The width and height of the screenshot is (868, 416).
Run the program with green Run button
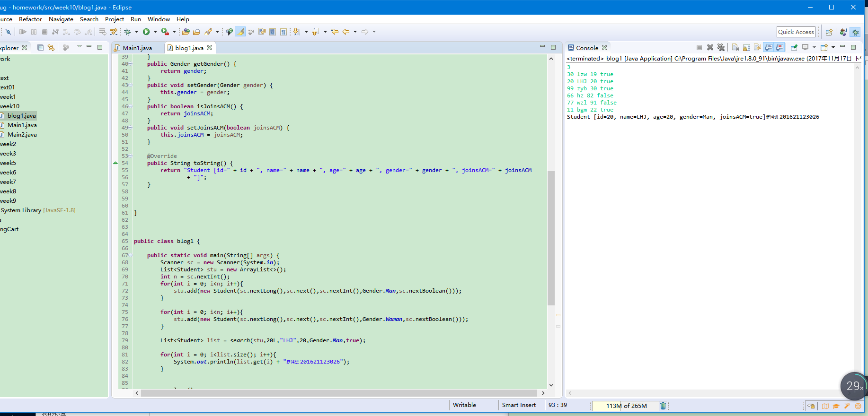tap(146, 32)
